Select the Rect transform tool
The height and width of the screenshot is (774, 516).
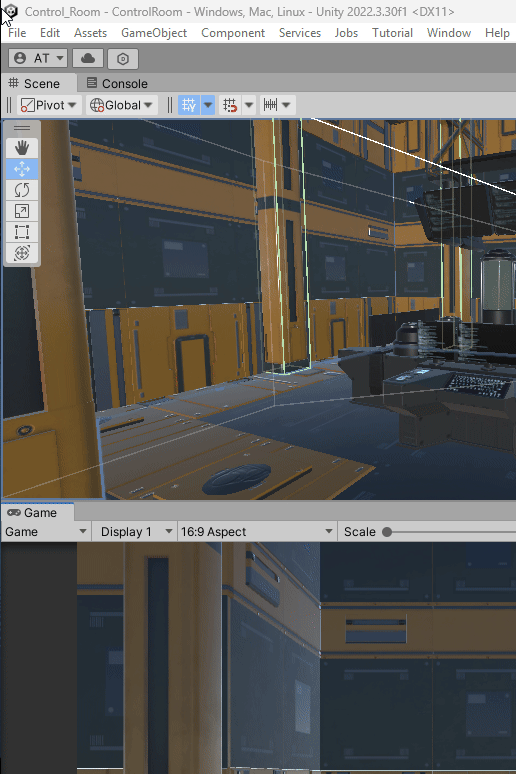pyautogui.click(x=22, y=232)
